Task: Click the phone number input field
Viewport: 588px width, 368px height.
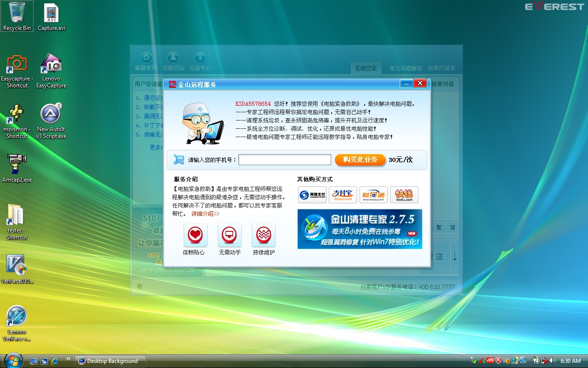Action: point(285,160)
